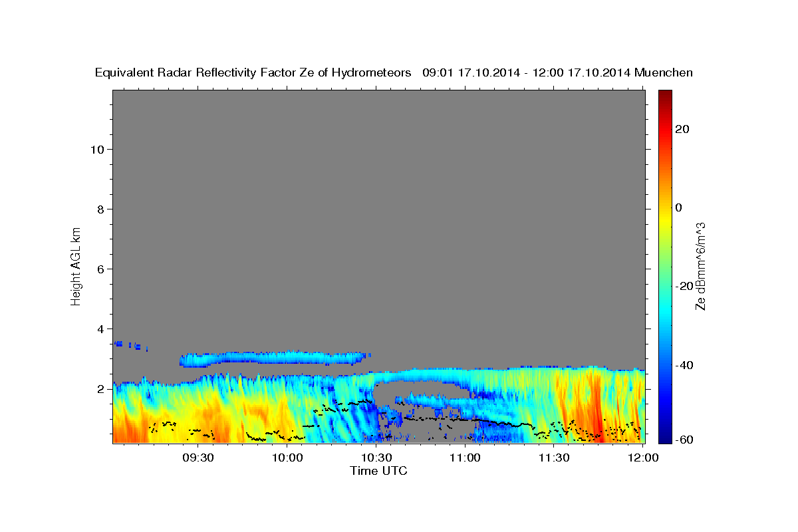Click the 'Time UTC' axis label
Screen dimensions: 798x532
(x=378, y=471)
